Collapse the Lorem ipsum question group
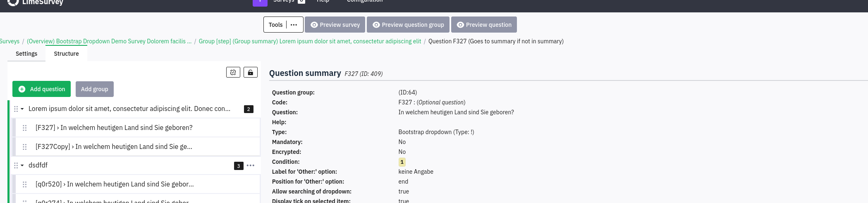The width and height of the screenshot is (868, 203). (22, 109)
